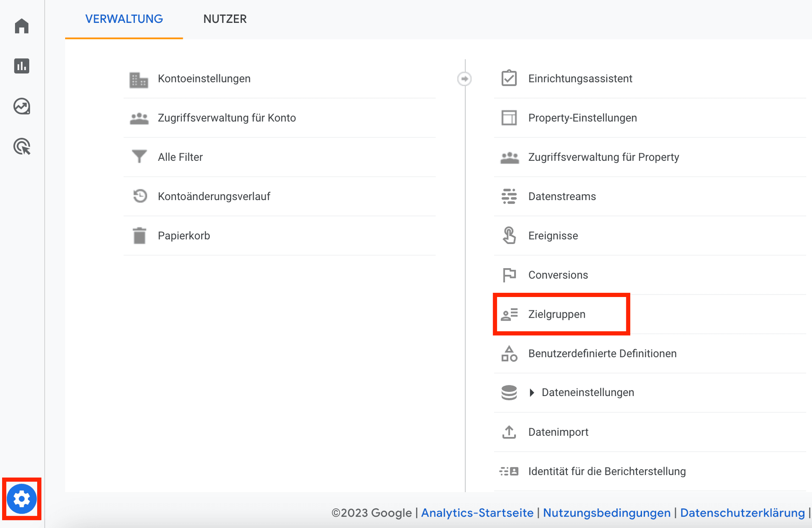Click the people icon for Zugriffsverwaltung für Property
812x528 pixels.
pos(510,157)
